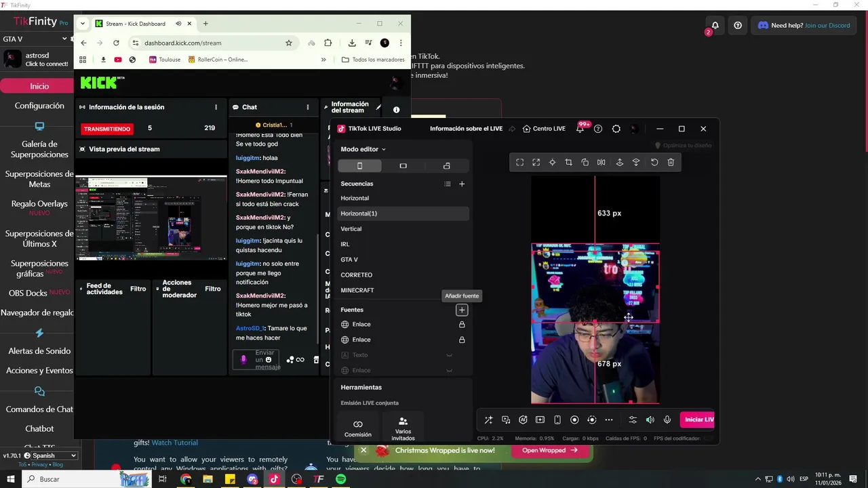The image size is (868, 488).
Task: Select the CORRETEO scene
Action: [x=357, y=275]
